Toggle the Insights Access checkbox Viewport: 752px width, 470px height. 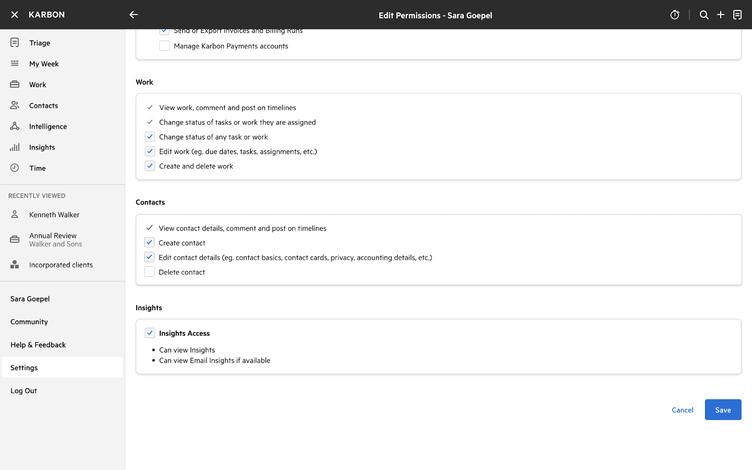click(x=150, y=333)
